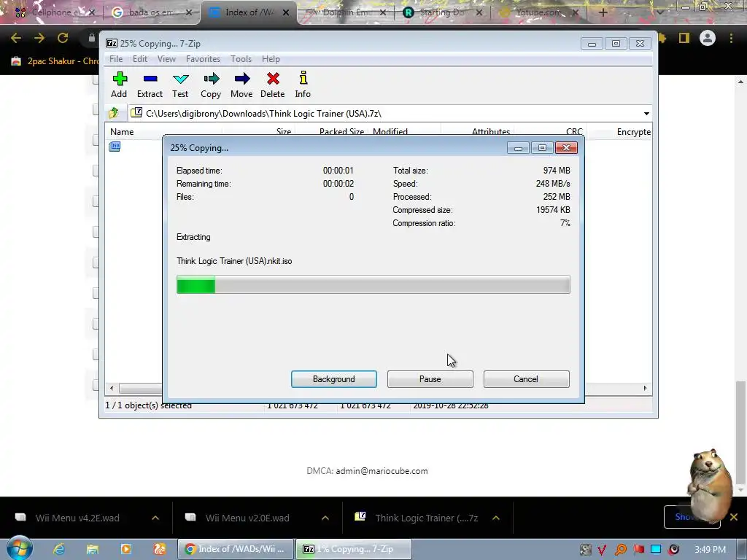This screenshot has height=560, width=747.
Task: Open the DMCA admin email link
Action: 382,471
